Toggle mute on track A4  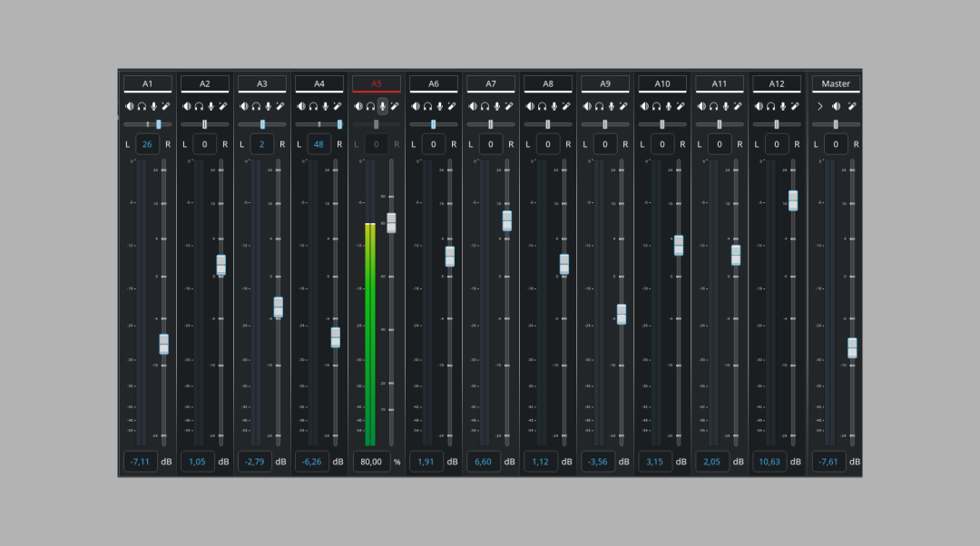click(x=301, y=106)
